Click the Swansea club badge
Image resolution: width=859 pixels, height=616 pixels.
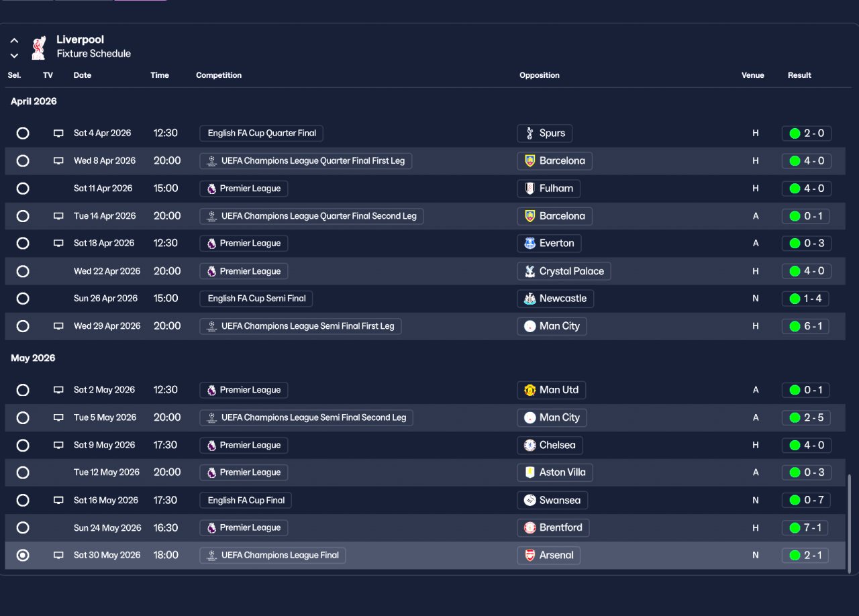(x=530, y=501)
